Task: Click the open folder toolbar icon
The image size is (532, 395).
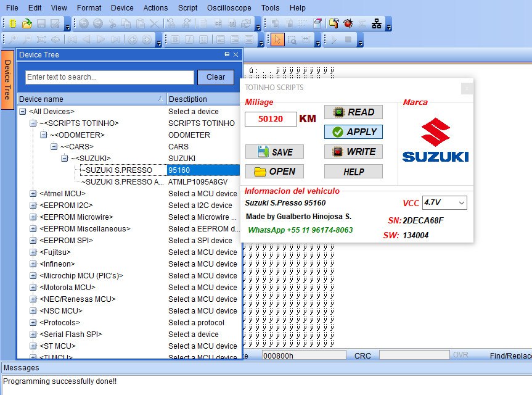Action: 27,24
